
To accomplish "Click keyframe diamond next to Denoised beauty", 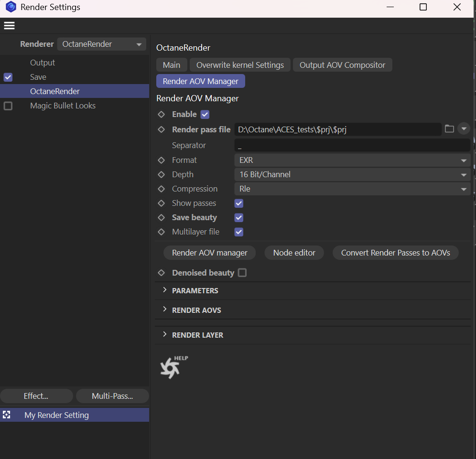I will [161, 273].
